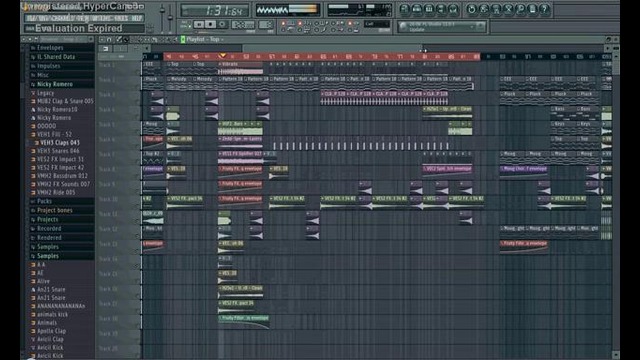Select the VMH2 Ride 005 sample
Image resolution: width=640 pixels, height=360 pixels.
56,192
